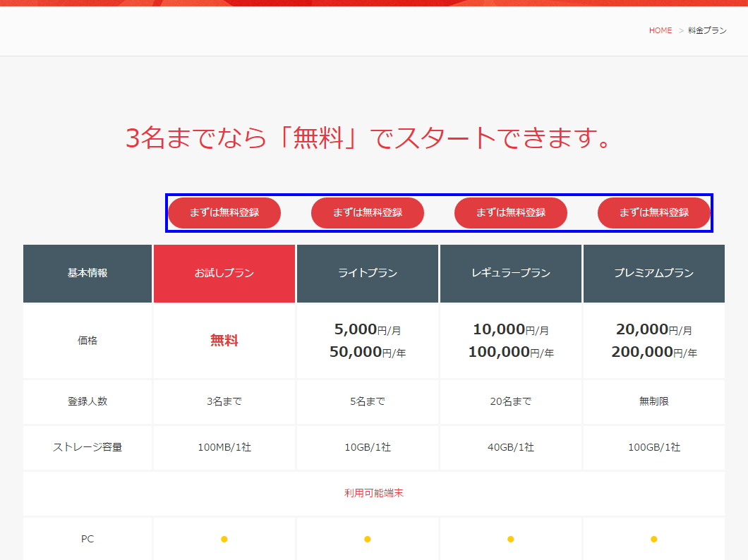The image size is (748, 560).
Task: Click the PC dot under レギュラープラン
Action: click(510, 539)
